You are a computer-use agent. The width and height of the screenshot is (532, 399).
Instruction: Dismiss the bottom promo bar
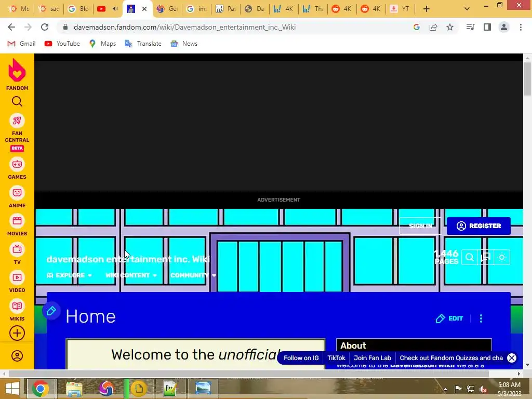click(512, 358)
